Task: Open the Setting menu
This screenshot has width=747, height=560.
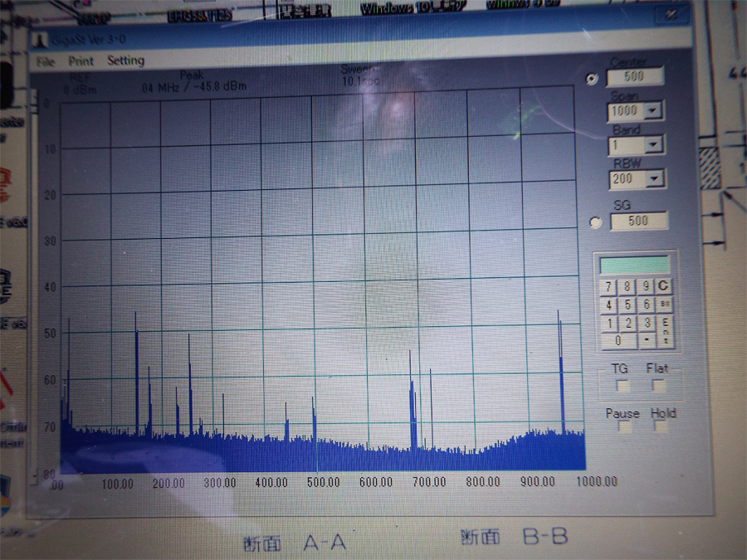Action: (x=125, y=61)
